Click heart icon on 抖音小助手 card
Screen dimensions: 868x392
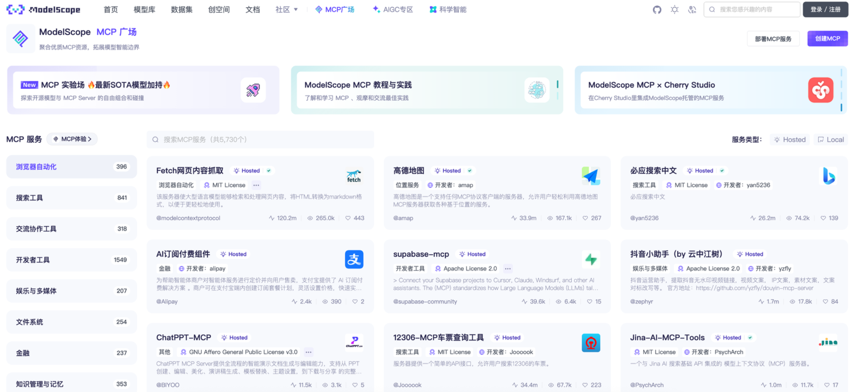(825, 302)
